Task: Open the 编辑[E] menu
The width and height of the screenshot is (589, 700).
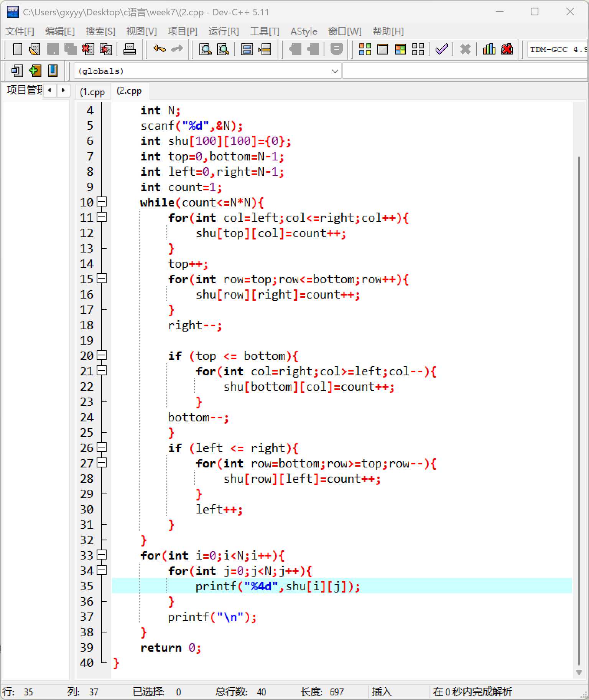Action: (60, 31)
